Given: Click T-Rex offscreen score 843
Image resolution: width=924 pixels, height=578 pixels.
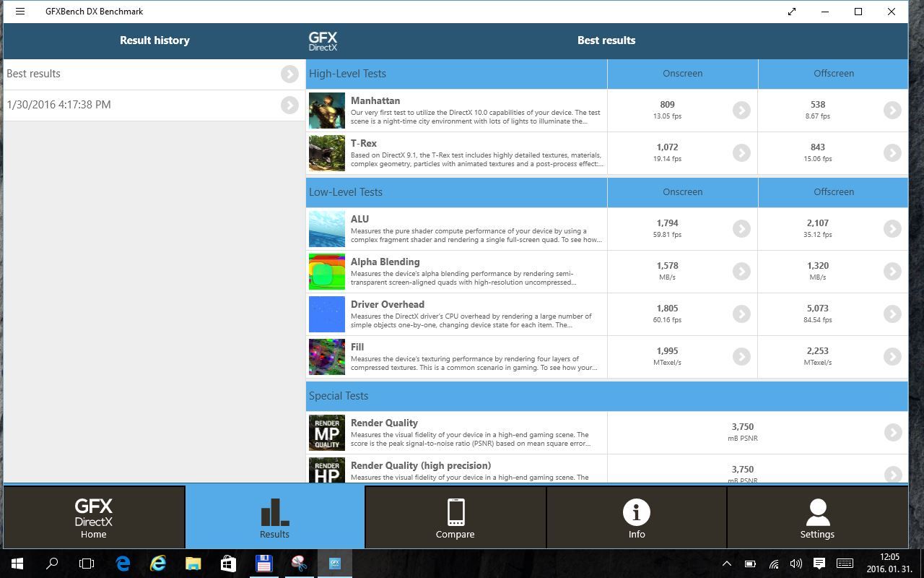Looking at the screenshot, I should click(x=818, y=147).
